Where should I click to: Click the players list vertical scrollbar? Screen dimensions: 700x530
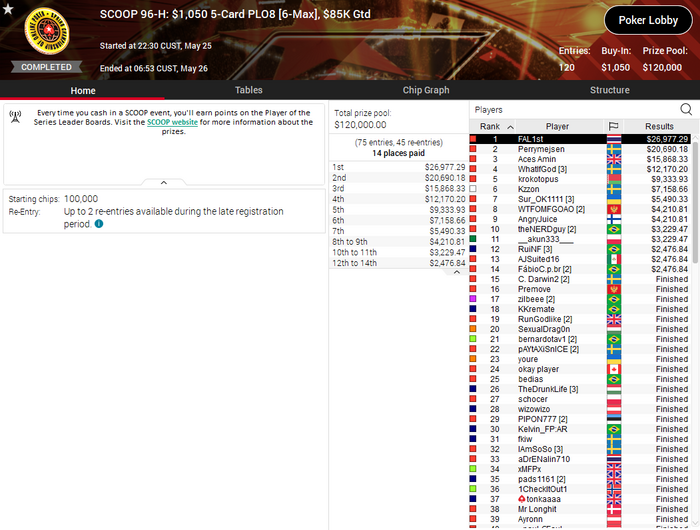pyautogui.click(x=696, y=203)
